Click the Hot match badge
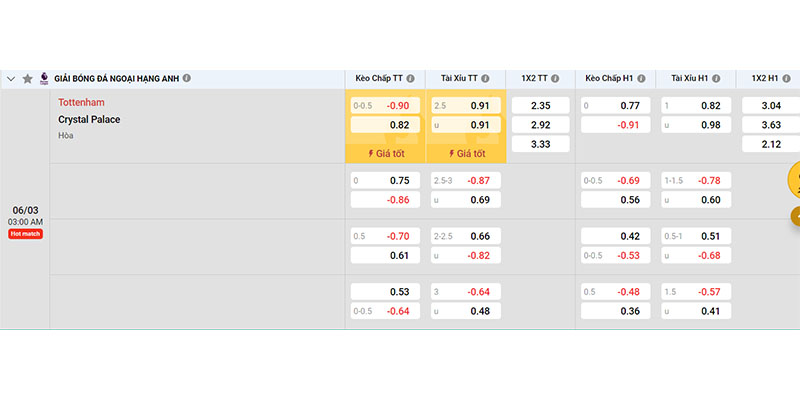 pyautogui.click(x=25, y=234)
